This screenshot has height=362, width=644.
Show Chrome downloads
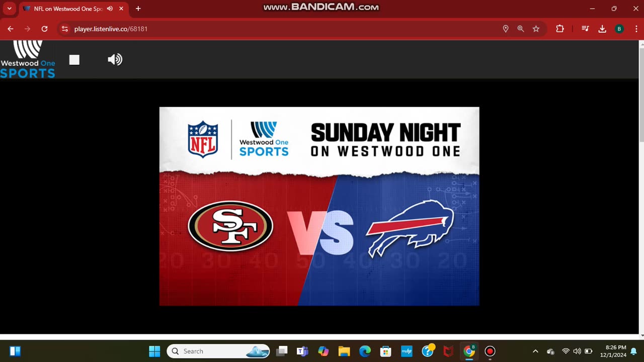coord(602,29)
